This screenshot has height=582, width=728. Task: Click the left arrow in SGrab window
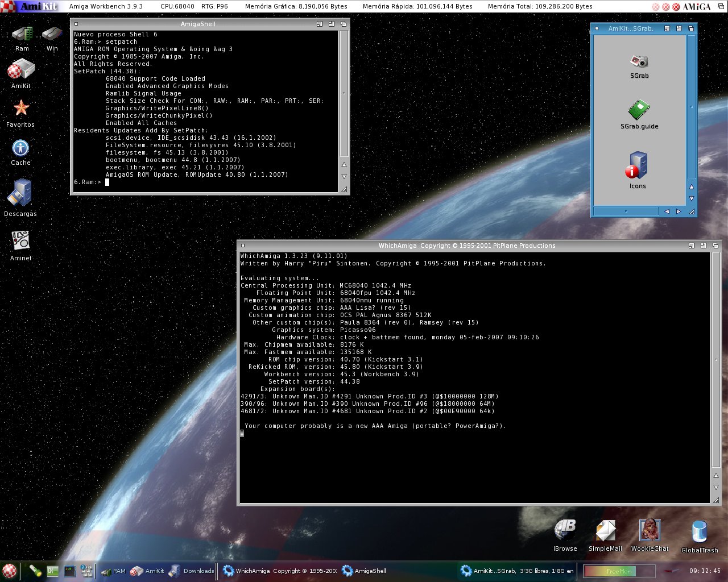[667, 211]
